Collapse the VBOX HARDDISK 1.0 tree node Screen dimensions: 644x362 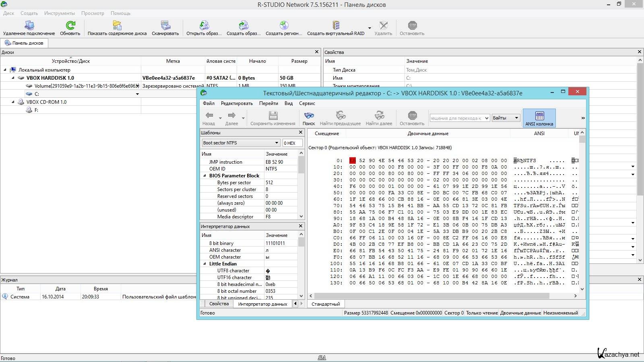tap(13, 78)
